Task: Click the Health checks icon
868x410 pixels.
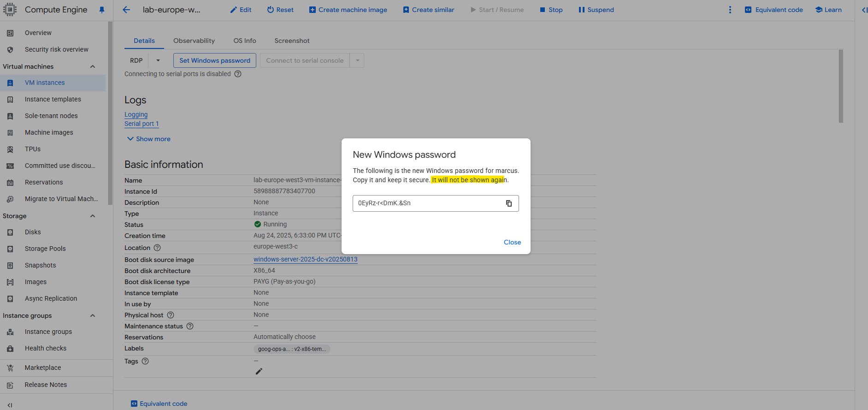Action: pos(10,349)
